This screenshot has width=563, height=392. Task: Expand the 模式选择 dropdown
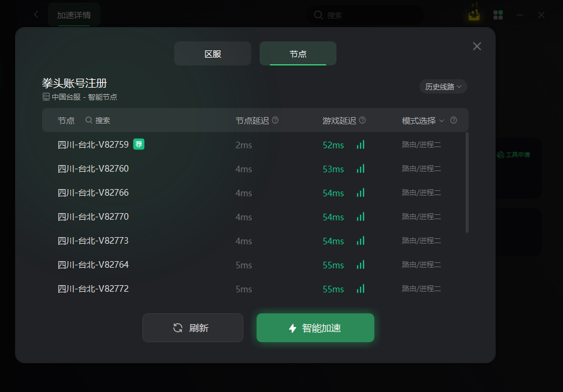point(423,121)
